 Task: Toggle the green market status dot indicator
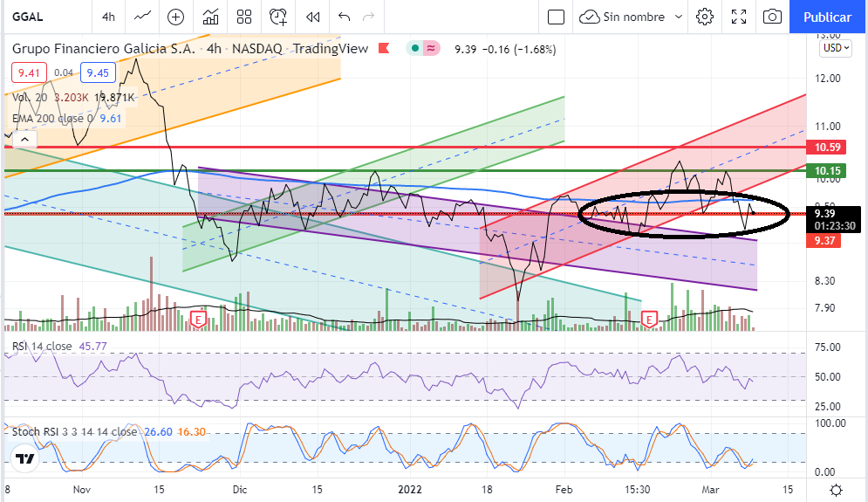(x=414, y=49)
